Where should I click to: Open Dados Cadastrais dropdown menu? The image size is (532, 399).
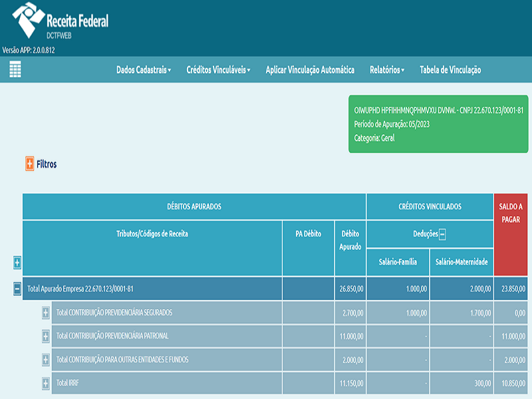tap(144, 70)
